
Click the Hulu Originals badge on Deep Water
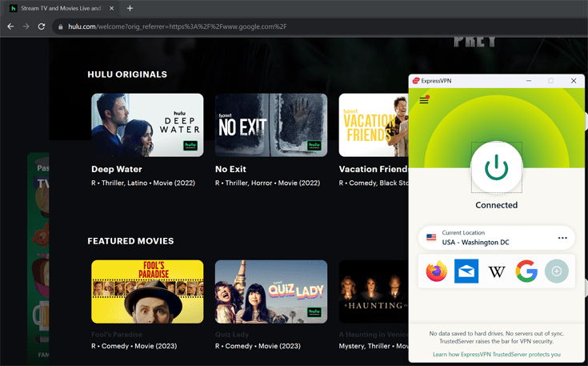[190, 145]
